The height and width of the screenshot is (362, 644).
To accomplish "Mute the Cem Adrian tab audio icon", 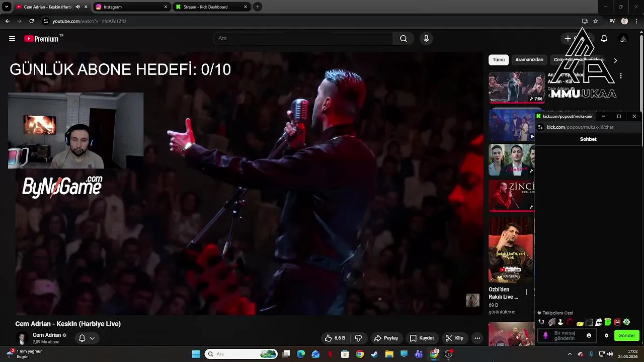I will [77, 7].
